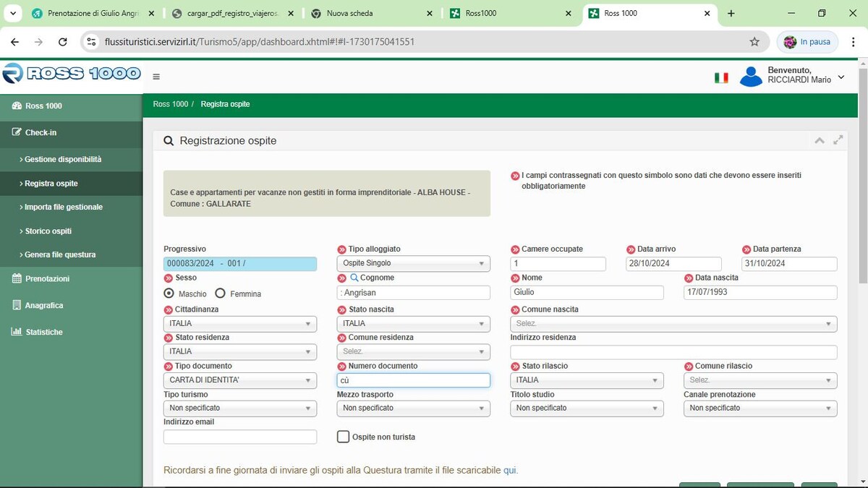
Task: Click the hamburger menu icon beside the logo
Action: [x=156, y=77]
